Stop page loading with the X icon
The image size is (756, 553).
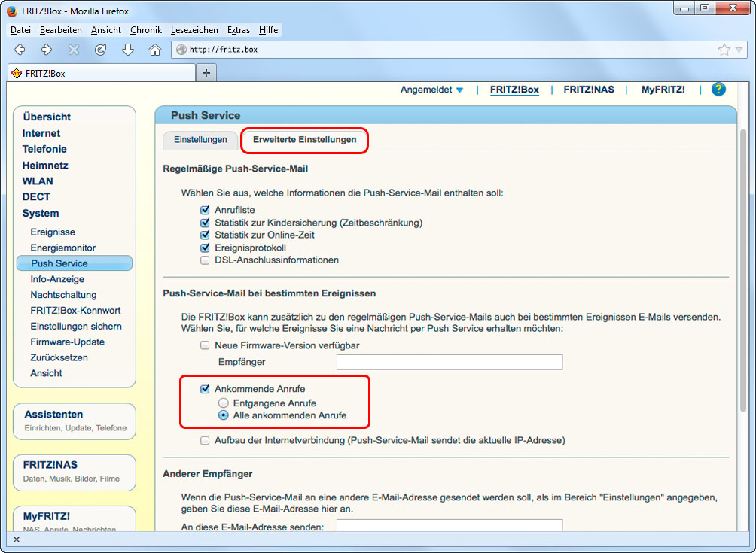point(73,49)
